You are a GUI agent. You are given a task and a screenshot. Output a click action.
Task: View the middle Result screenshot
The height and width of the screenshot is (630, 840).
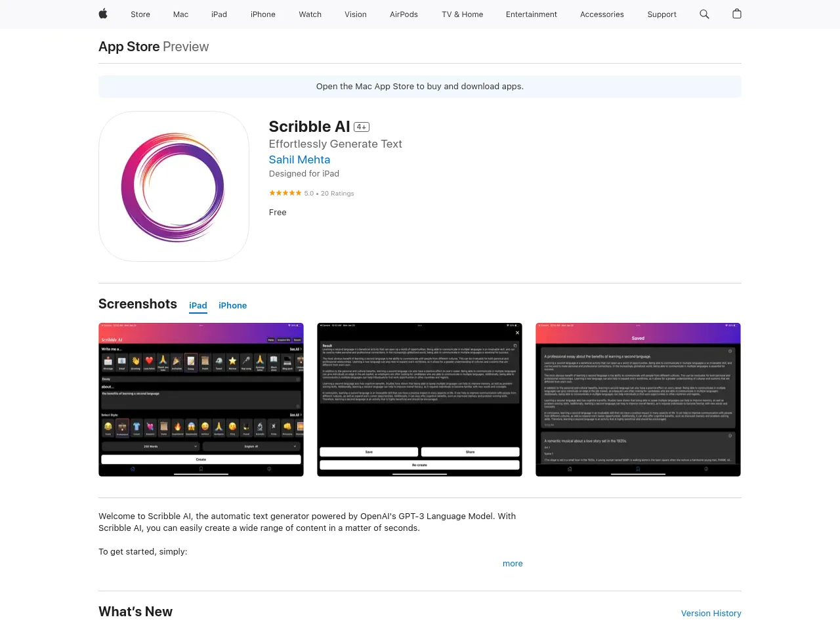tap(419, 400)
